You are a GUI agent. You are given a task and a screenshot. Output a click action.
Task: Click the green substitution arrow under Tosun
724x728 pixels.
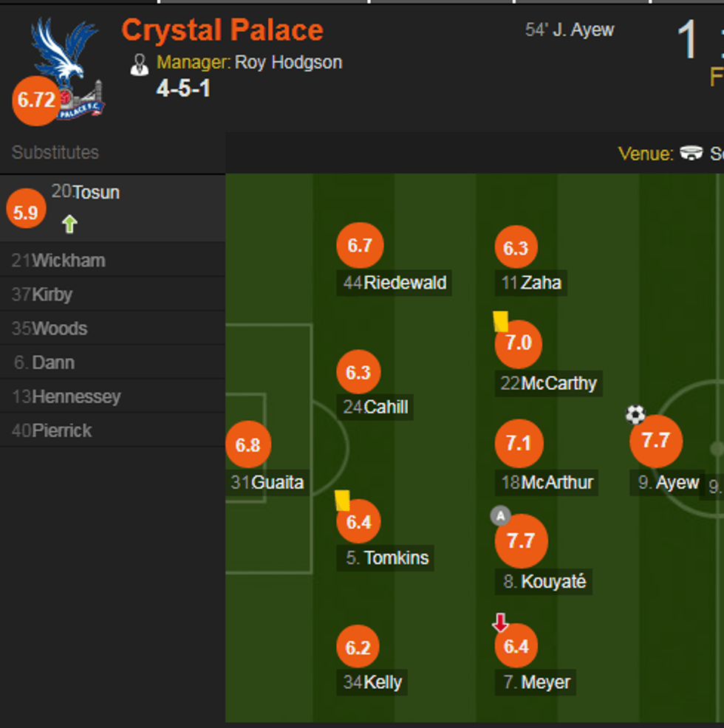tap(68, 223)
